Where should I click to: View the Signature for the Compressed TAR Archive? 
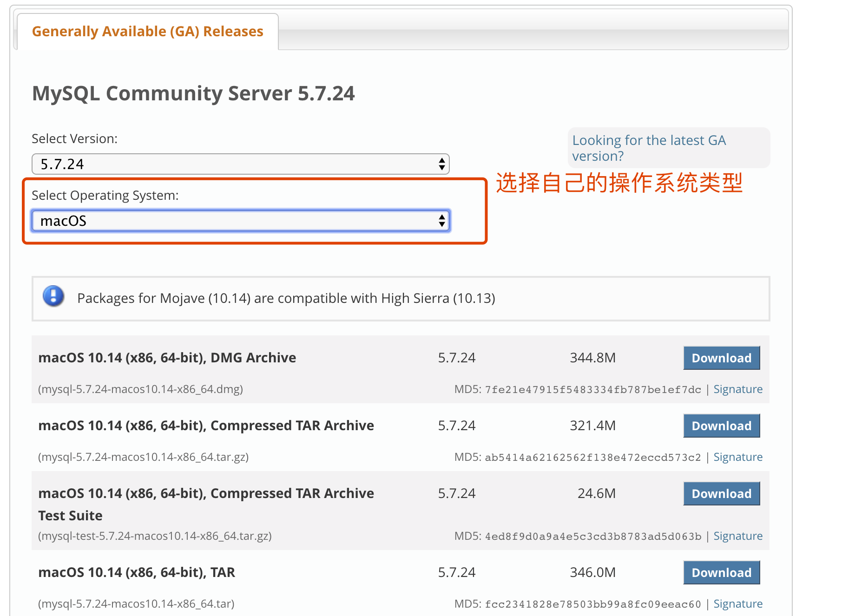pos(737,457)
